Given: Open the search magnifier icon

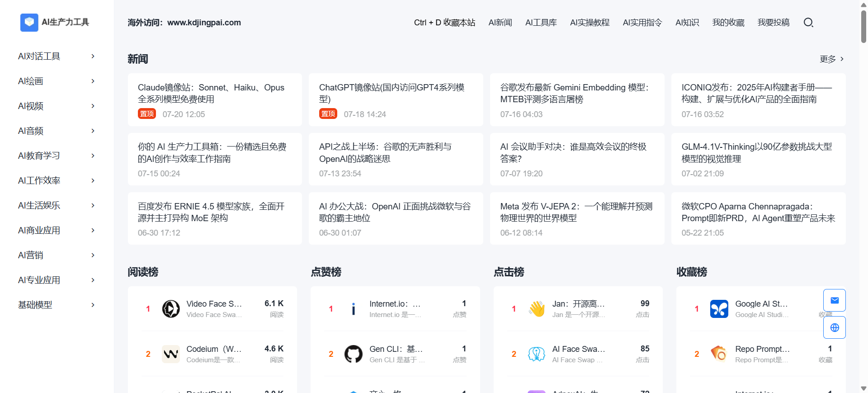Looking at the screenshot, I should click(x=808, y=23).
